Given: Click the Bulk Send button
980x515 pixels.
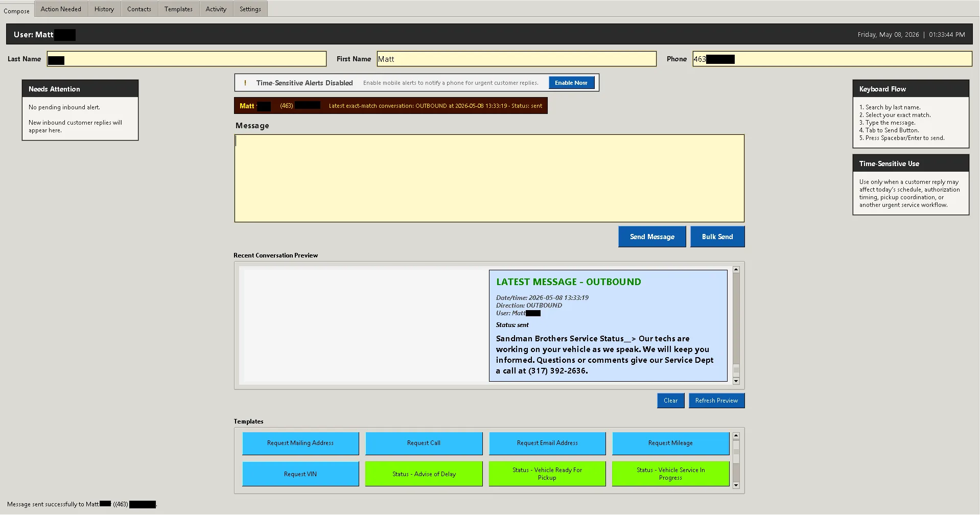Looking at the screenshot, I should (717, 237).
